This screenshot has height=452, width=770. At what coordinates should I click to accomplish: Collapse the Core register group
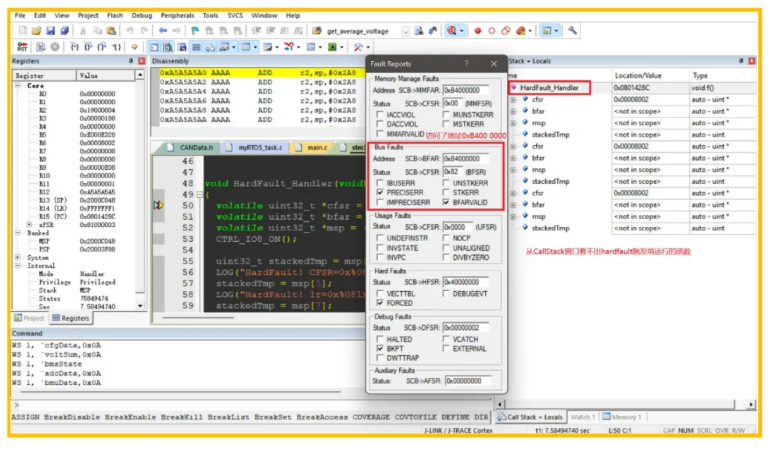[18, 85]
